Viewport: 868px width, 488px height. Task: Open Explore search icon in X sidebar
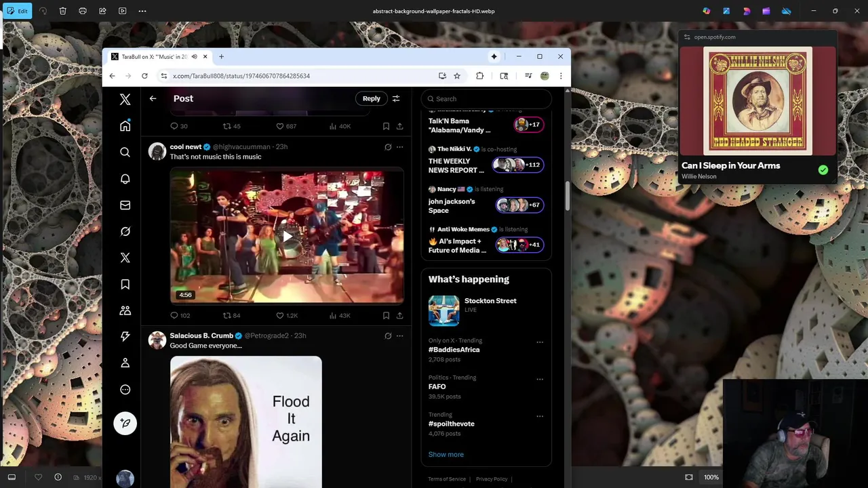coord(125,152)
